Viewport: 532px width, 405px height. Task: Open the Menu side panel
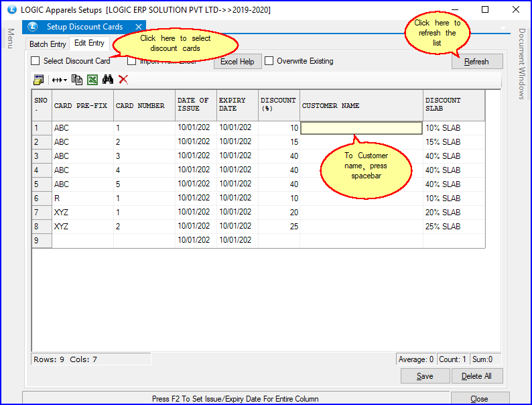pyautogui.click(x=11, y=38)
